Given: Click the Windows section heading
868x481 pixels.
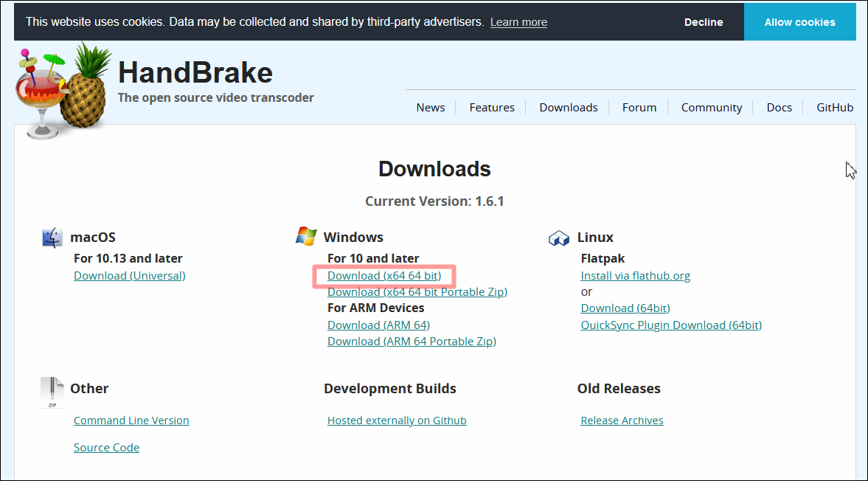Looking at the screenshot, I should (353, 238).
